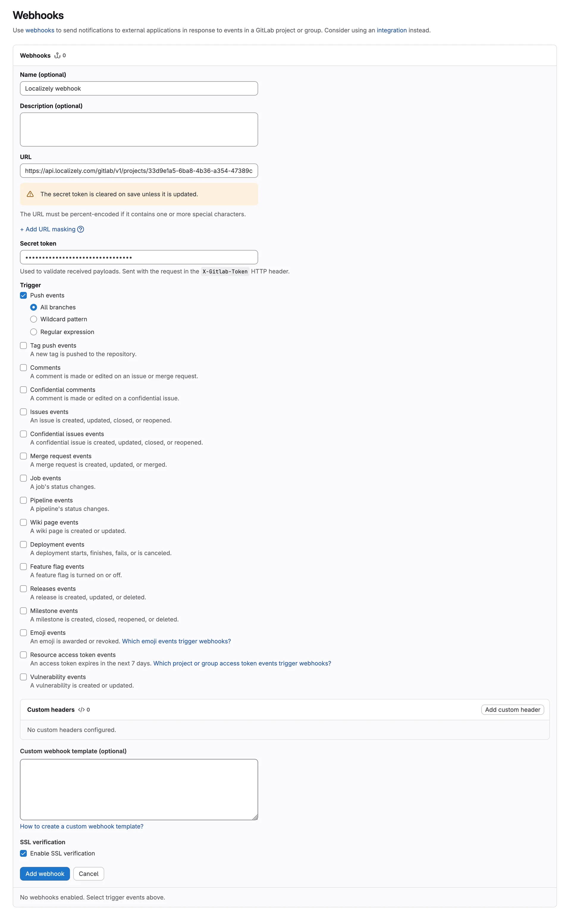Click the warning triangle in the secret token alert

[x=30, y=194]
